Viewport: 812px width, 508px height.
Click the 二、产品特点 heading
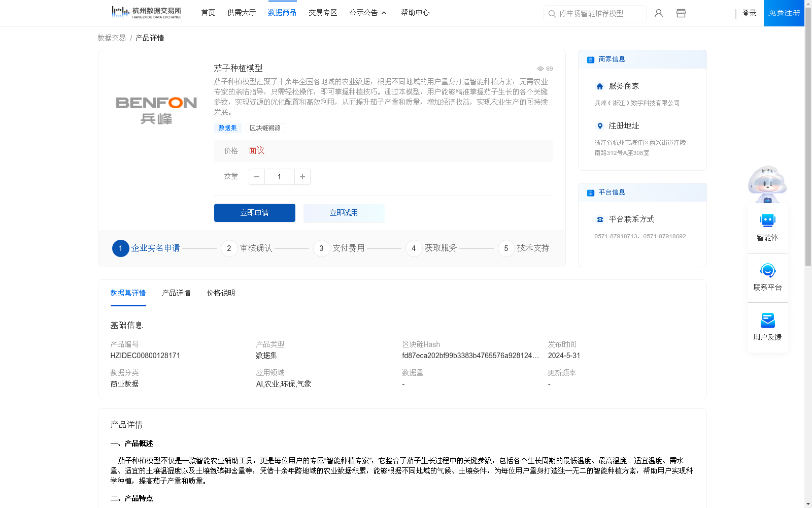(x=132, y=498)
